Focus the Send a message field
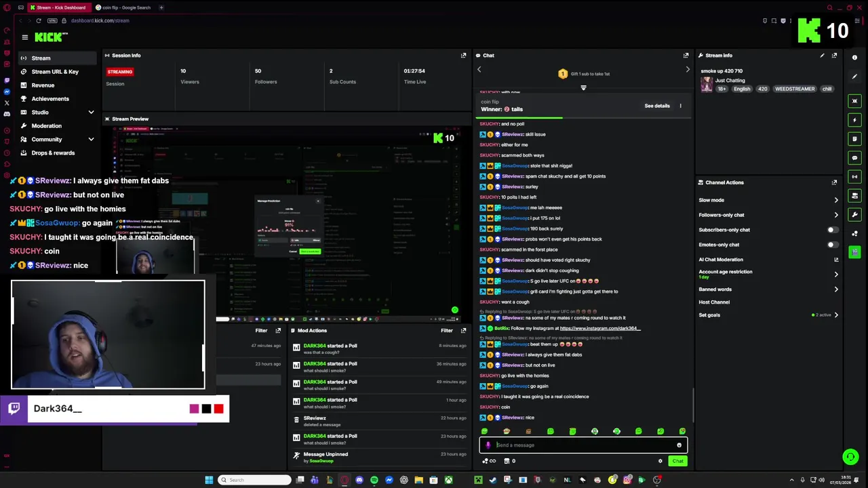The height and width of the screenshot is (488, 868). click(583, 445)
